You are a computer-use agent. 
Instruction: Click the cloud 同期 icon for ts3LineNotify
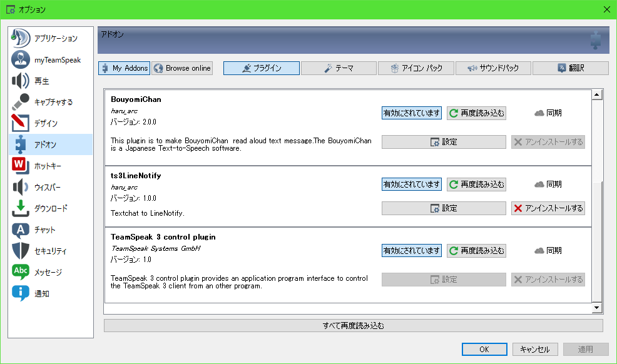[x=539, y=185]
